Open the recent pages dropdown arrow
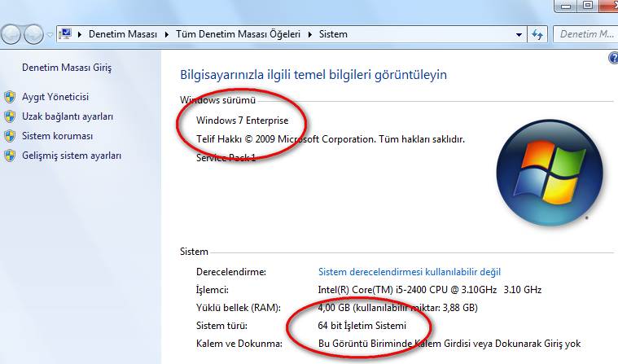 (50, 35)
